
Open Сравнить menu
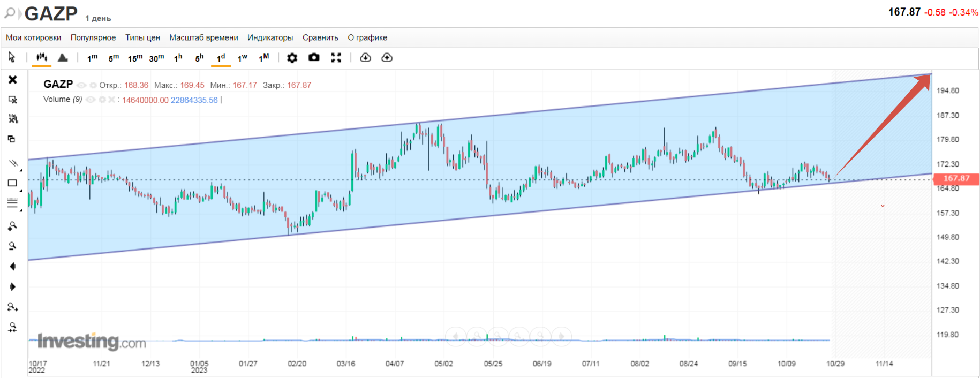320,37
